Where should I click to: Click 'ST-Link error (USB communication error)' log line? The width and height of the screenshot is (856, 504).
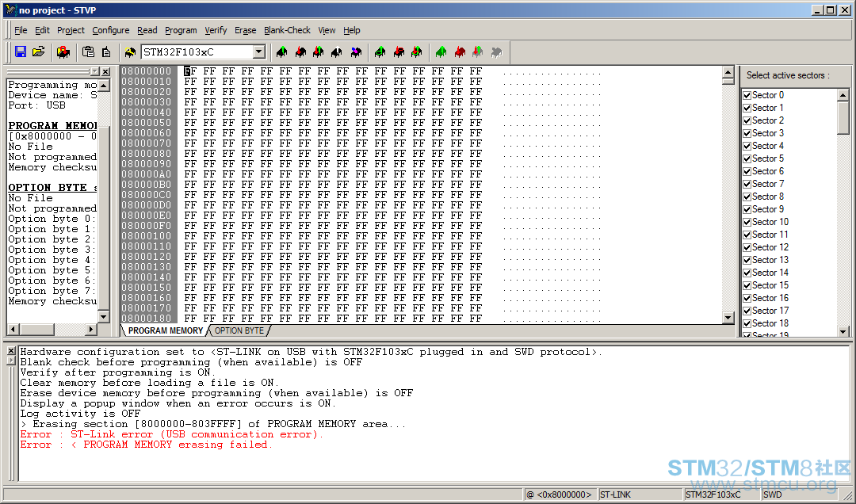point(171,434)
